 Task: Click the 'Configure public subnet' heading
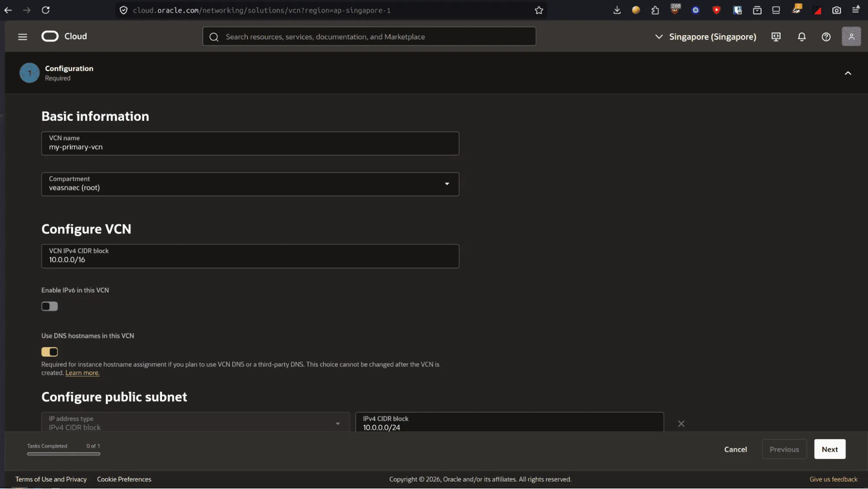click(114, 397)
